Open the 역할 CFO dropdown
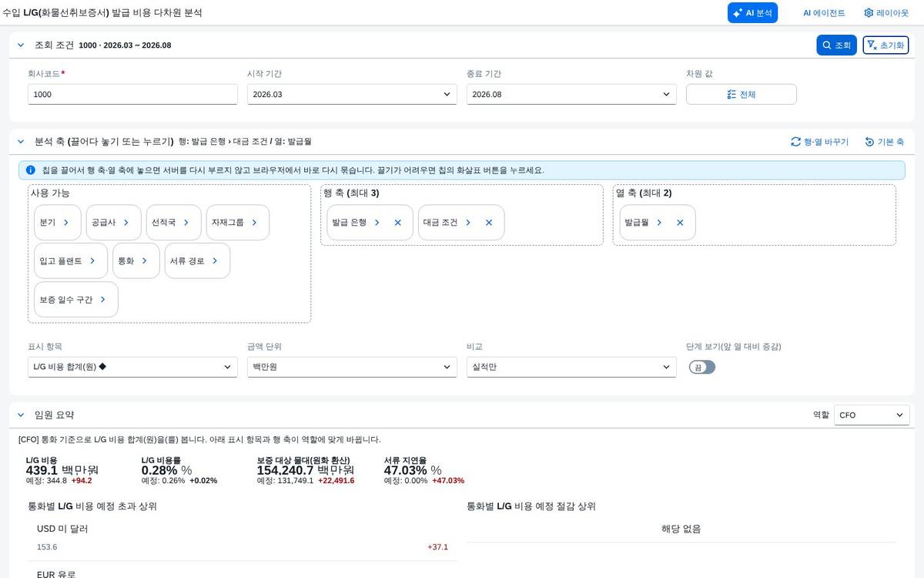 coord(872,415)
